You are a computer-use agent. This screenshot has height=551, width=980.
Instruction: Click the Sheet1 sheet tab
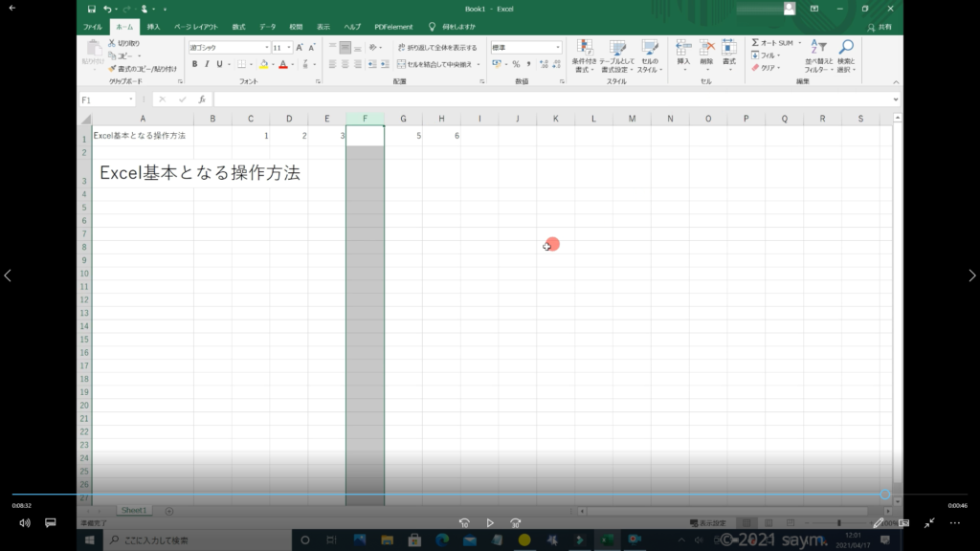134,511
